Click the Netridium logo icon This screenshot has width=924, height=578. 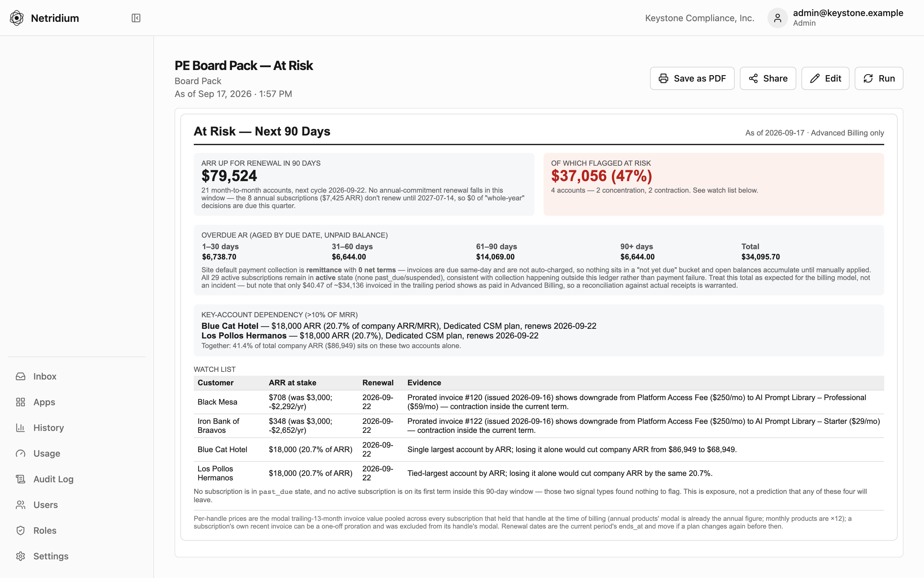pyautogui.click(x=17, y=18)
